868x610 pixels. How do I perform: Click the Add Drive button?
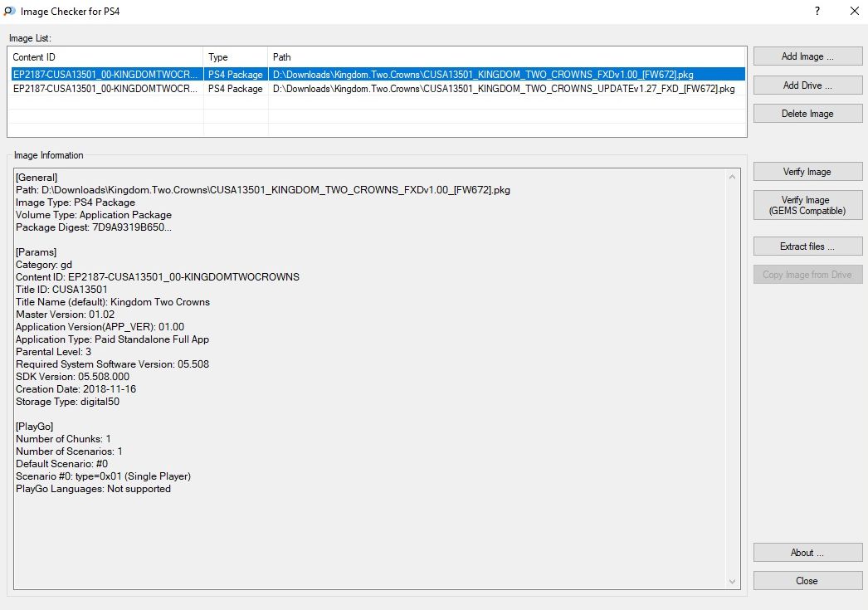click(x=807, y=85)
